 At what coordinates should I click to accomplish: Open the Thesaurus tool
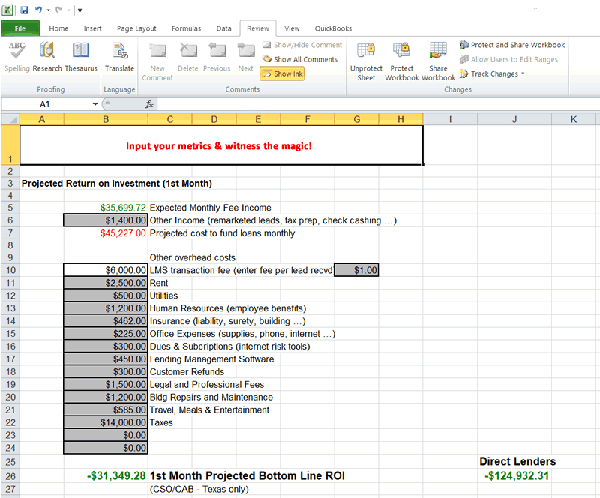tap(81, 57)
